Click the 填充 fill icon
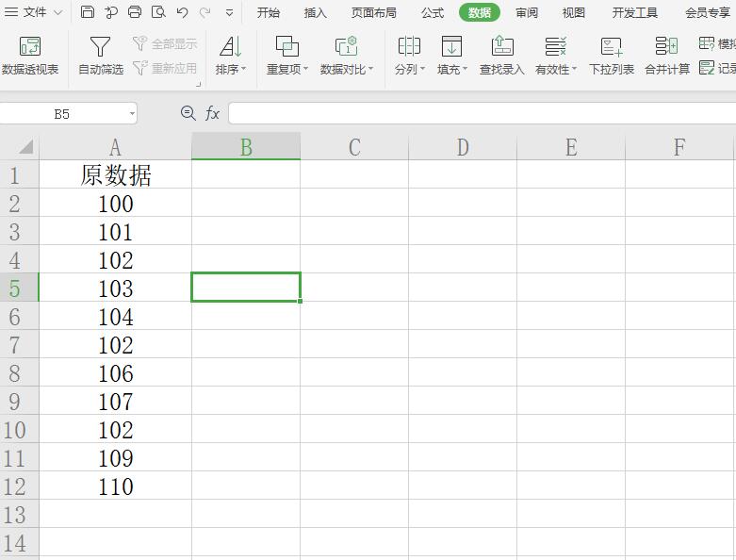 [x=451, y=46]
